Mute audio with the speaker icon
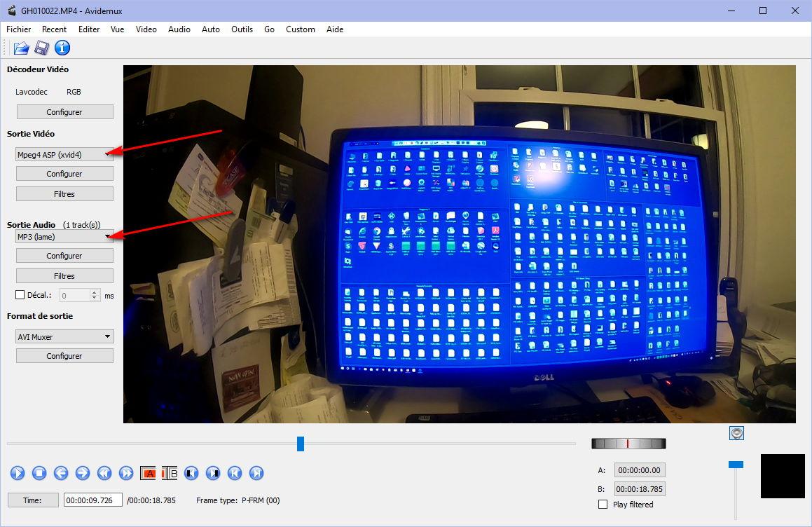The height and width of the screenshot is (527, 812). [736, 433]
